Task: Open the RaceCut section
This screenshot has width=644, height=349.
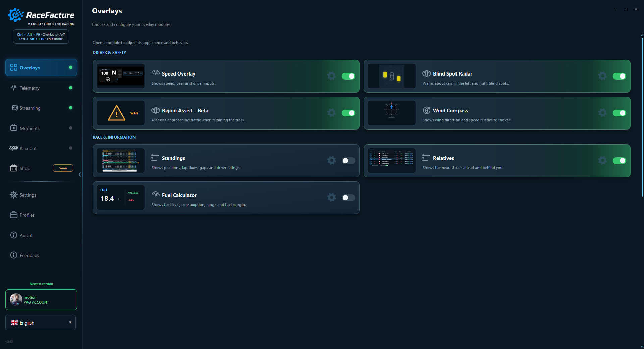Action: pos(41,148)
